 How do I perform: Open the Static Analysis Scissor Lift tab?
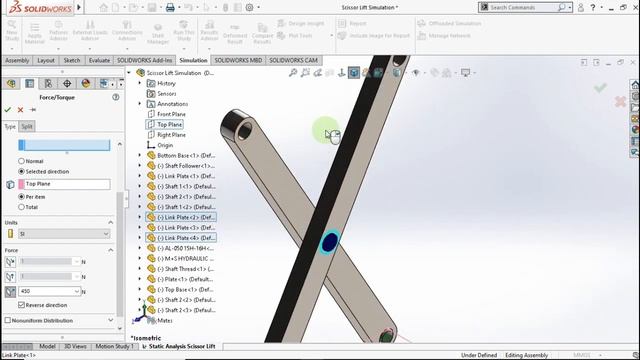pyautogui.click(x=179, y=346)
